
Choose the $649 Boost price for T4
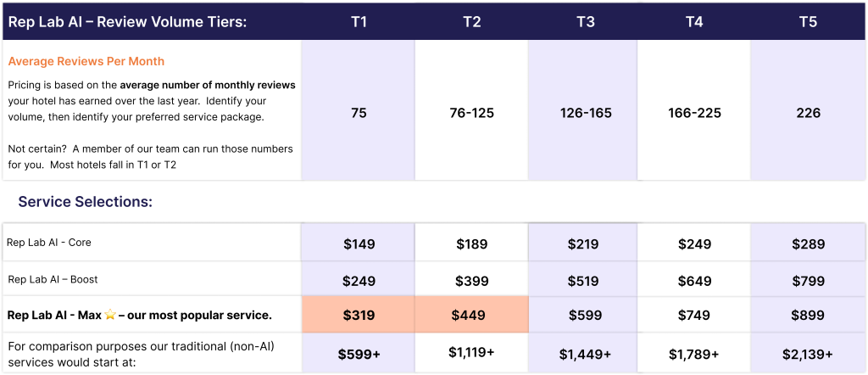click(x=694, y=280)
